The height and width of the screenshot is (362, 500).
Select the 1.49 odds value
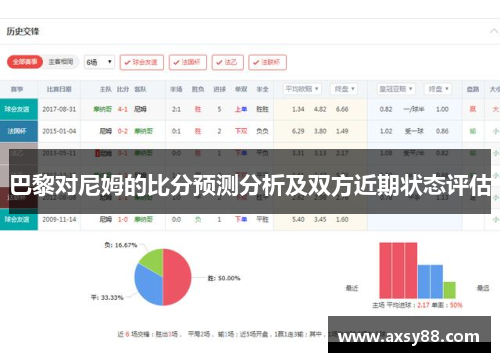pos(342,131)
